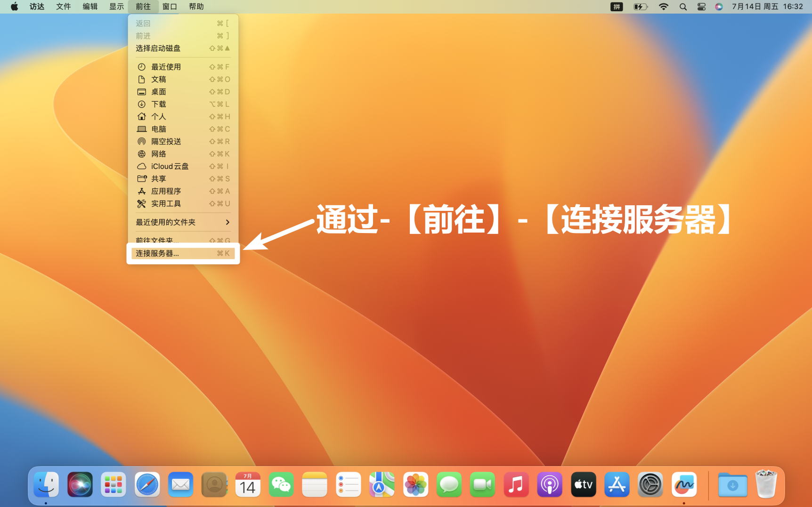Go to 个人 home folder
This screenshot has width=812, height=507.
pyautogui.click(x=183, y=117)
